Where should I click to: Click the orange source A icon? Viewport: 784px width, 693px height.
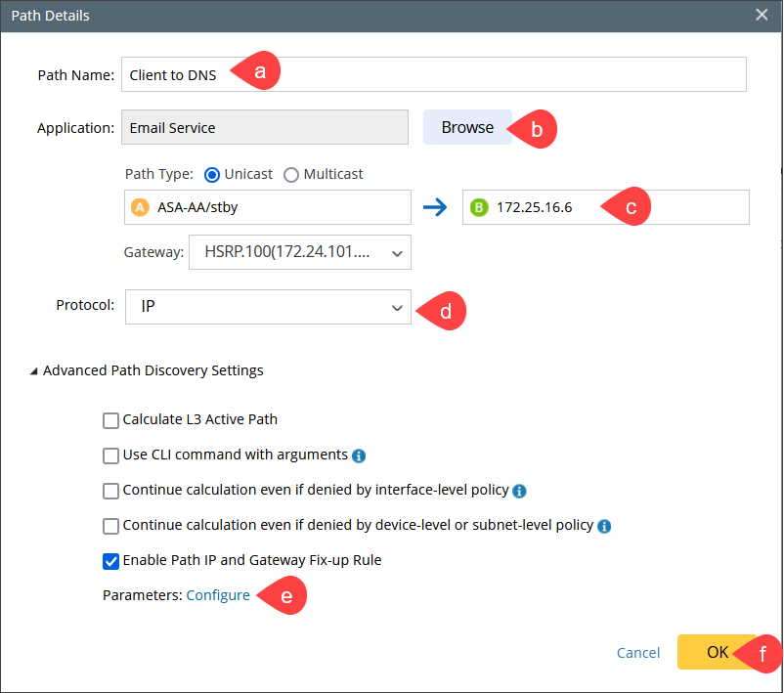pos(141,207)
